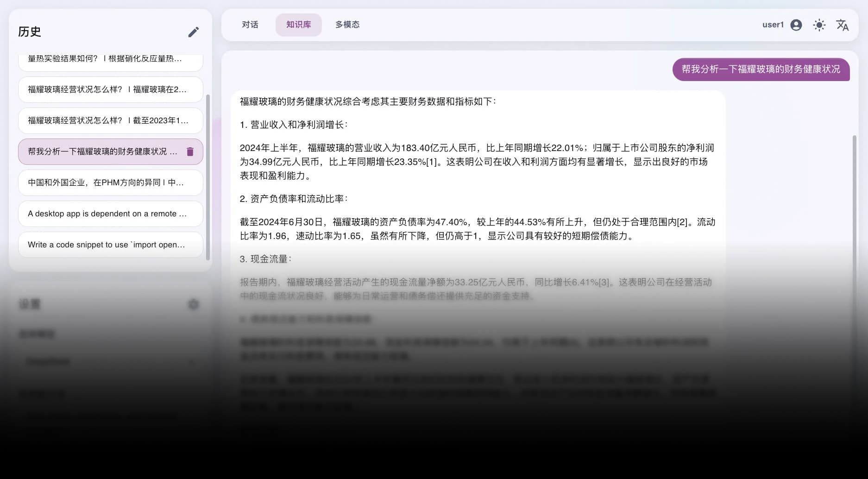Open history item Write a code snippet to use import open
This screenshot has height=479, width=868.
pos(111,245)
